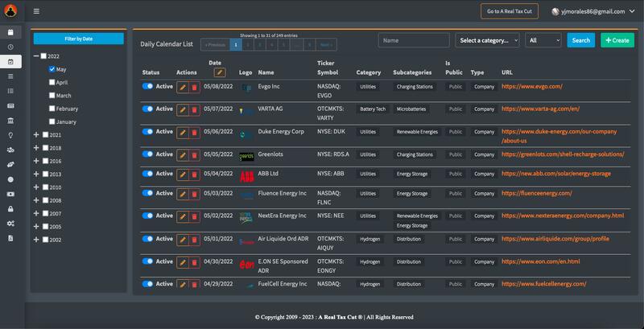
Task: Go to the Next pagination page
Action: coord(325,45)
